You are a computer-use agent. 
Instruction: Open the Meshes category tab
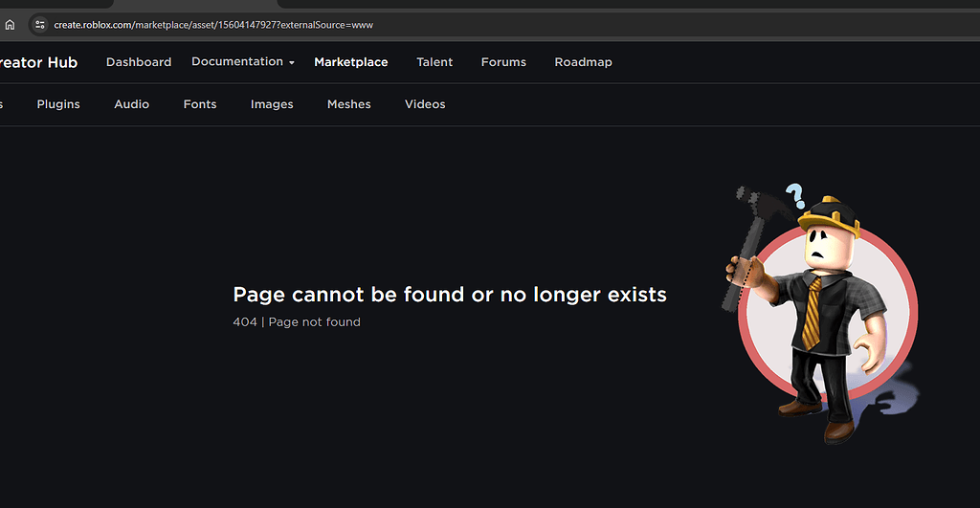point(348,104)
